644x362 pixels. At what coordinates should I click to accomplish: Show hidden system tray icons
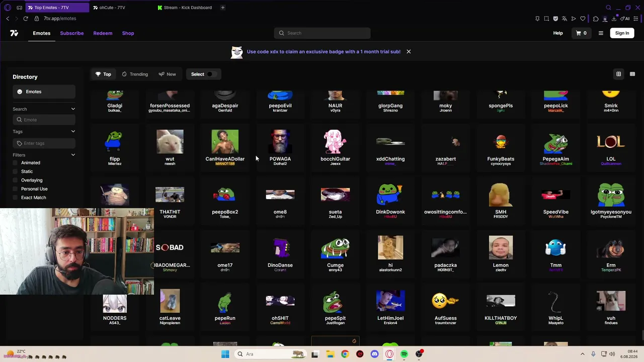[583, 354]
